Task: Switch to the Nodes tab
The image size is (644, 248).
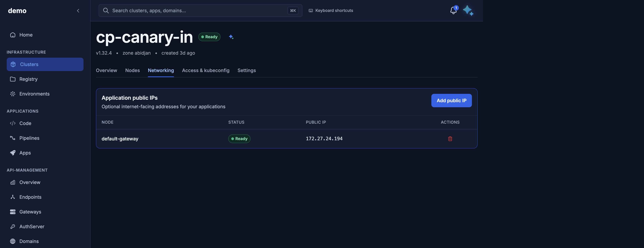Action: click(x=132, y=70)
